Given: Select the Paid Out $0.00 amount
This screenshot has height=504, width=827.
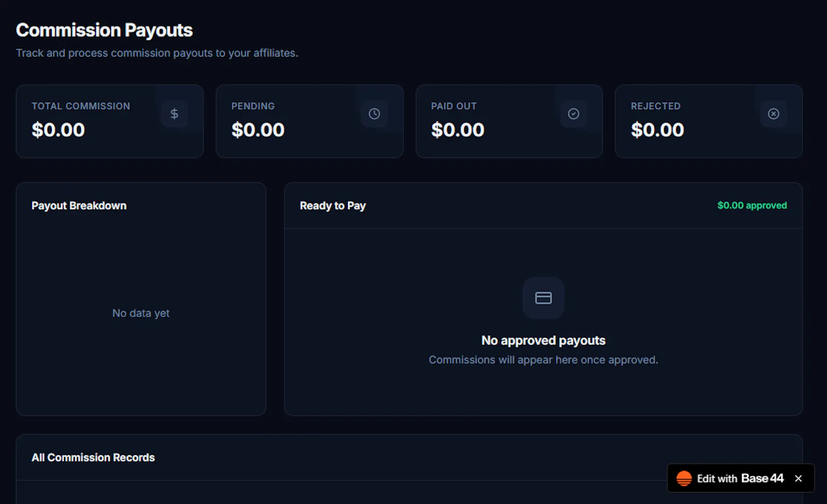Looking at the screenshot, I should [457, 130].
